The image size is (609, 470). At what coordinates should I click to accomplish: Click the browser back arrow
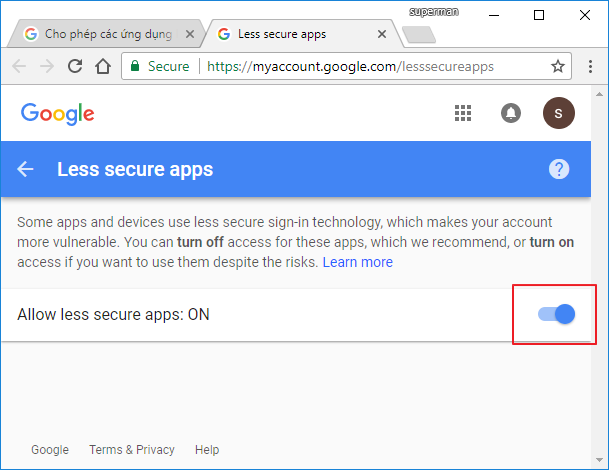click(20, 67)
